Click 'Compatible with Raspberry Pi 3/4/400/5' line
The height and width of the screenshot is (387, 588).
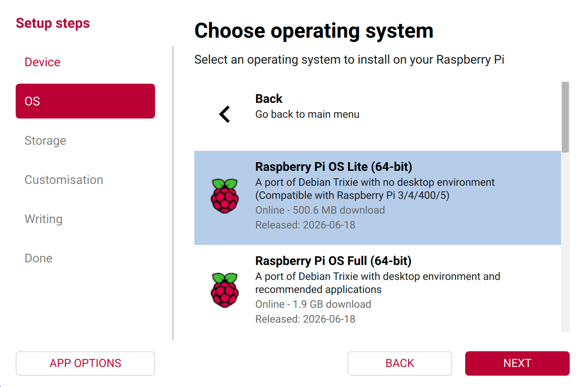click(352, 195)
